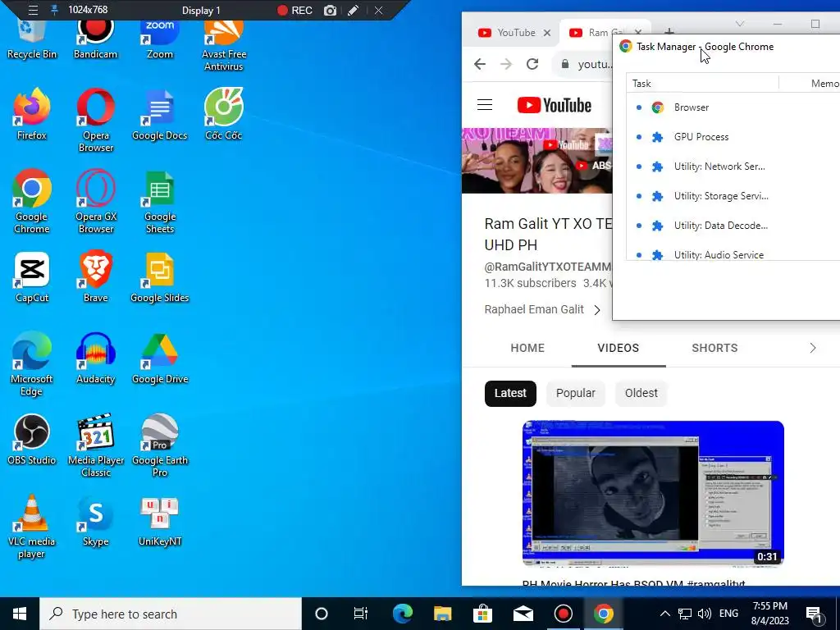This screenshot has height=630, width=840.
Task: Open the Recycle Bin desktop icon
Action: click(32, 38)
